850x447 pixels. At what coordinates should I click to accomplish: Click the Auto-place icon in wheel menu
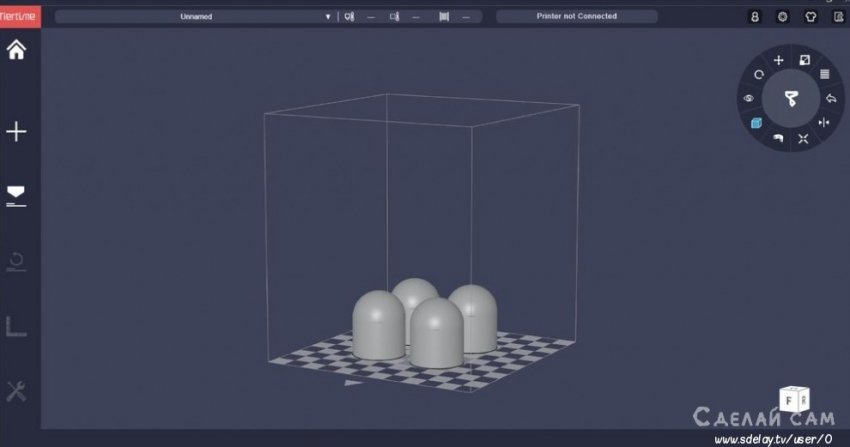(804, 137)
